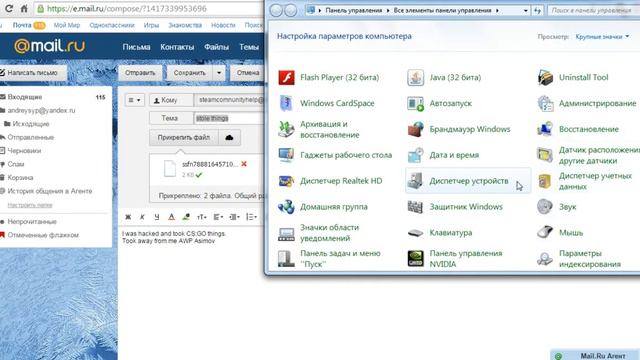Click the Кому recipient field

[229, 100]
